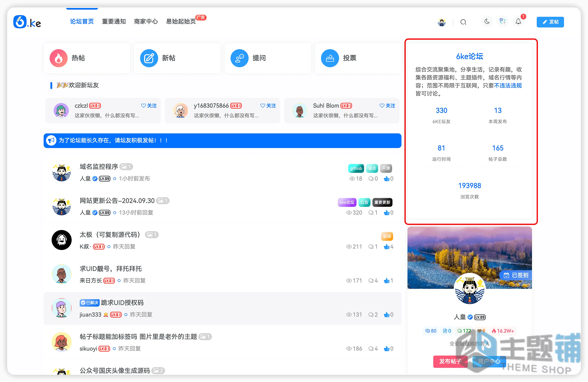Viewport: 588px width, 382px height.
Task: Select the 开源 tag
Action: tap(386, 168)
